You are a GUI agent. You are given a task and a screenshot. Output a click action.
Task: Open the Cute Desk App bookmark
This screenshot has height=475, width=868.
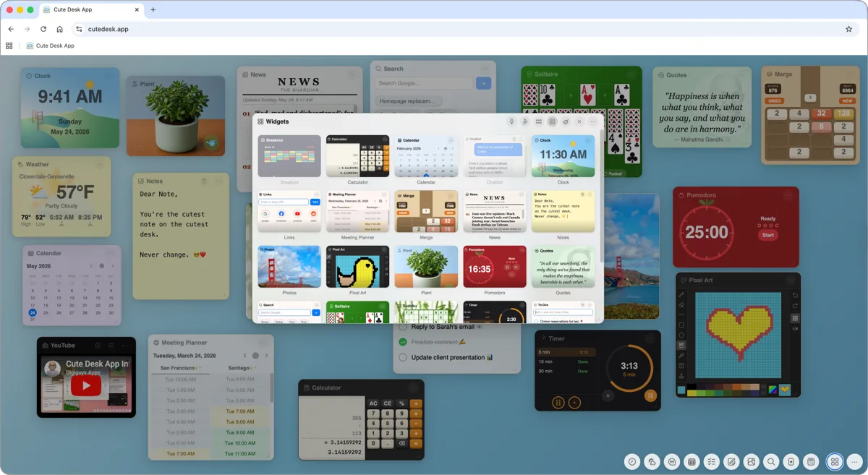tap(51, 46)
